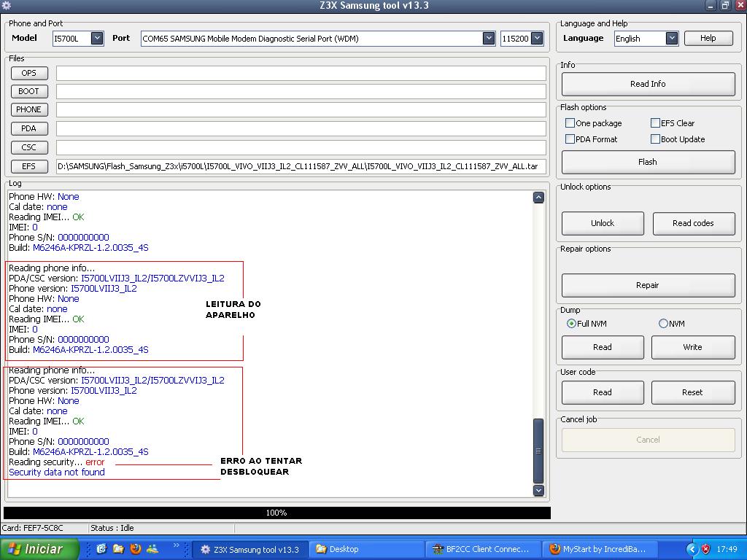
Task: Open the Model dropdown showing I5700L
Action: [x=97, y=39]
